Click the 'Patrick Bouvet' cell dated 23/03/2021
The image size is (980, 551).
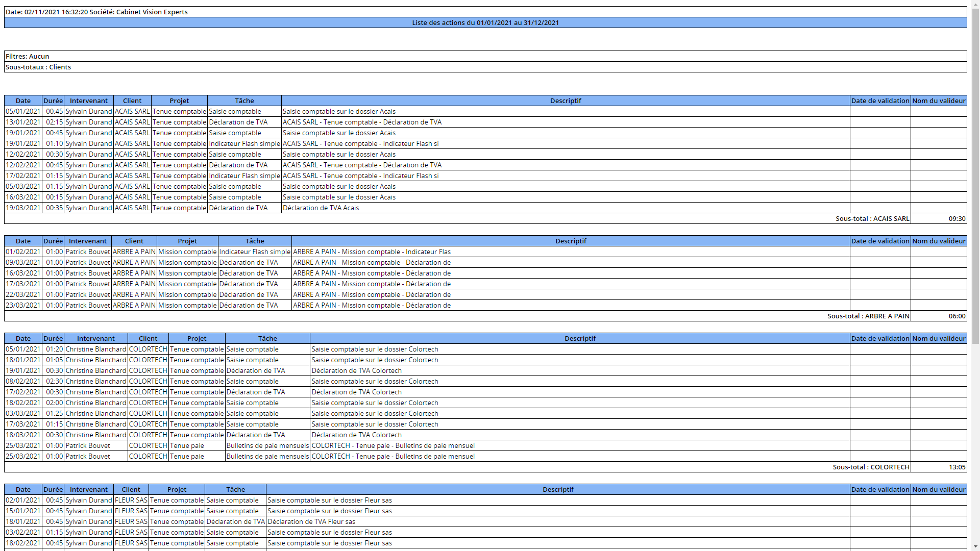(87, 305)
